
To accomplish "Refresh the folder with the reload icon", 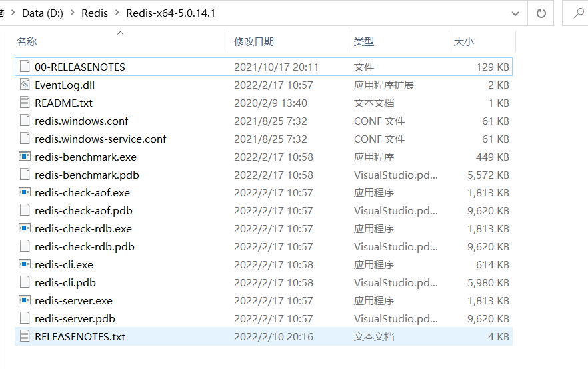I will pyautogui.click(x=541, y=13).
